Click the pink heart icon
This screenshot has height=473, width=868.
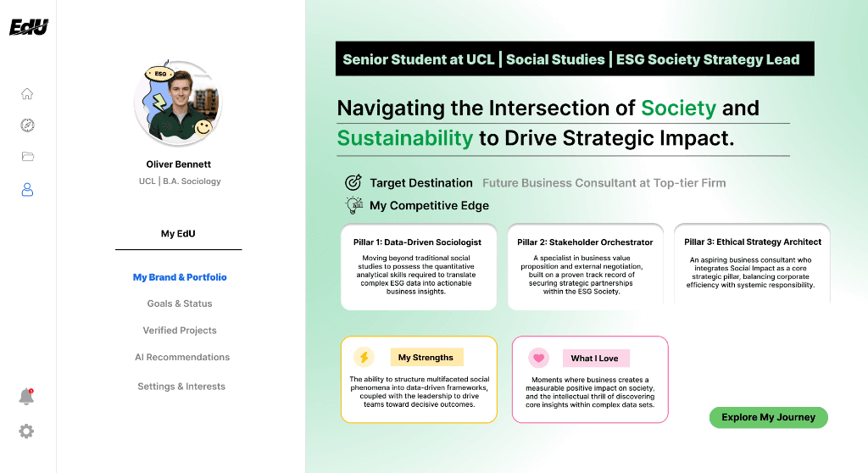coord(538,358)
